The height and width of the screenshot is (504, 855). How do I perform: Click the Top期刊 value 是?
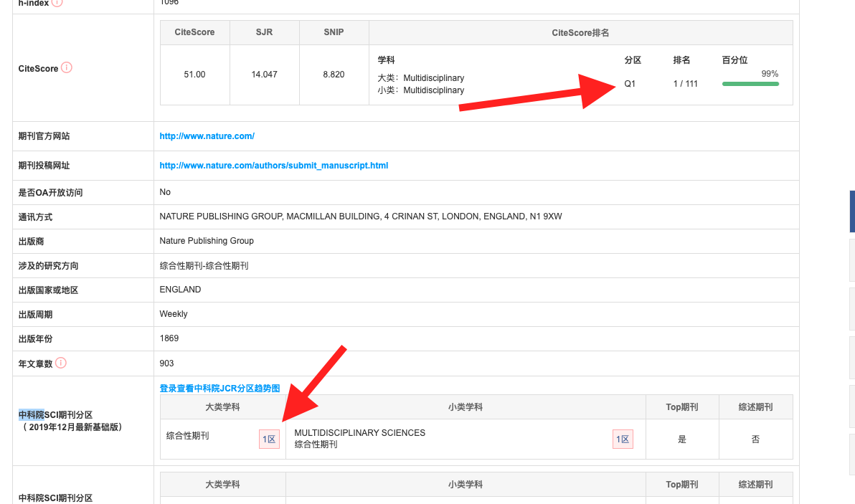[x=682, y=439]
